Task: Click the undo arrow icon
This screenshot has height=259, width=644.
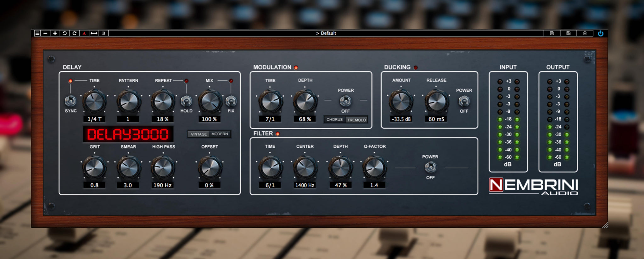Action: point(65,33)
